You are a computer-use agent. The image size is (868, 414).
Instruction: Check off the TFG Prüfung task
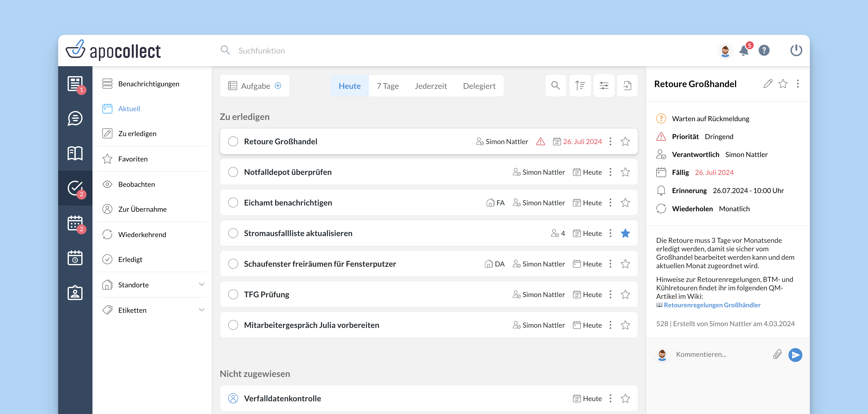tap(233, 294)
